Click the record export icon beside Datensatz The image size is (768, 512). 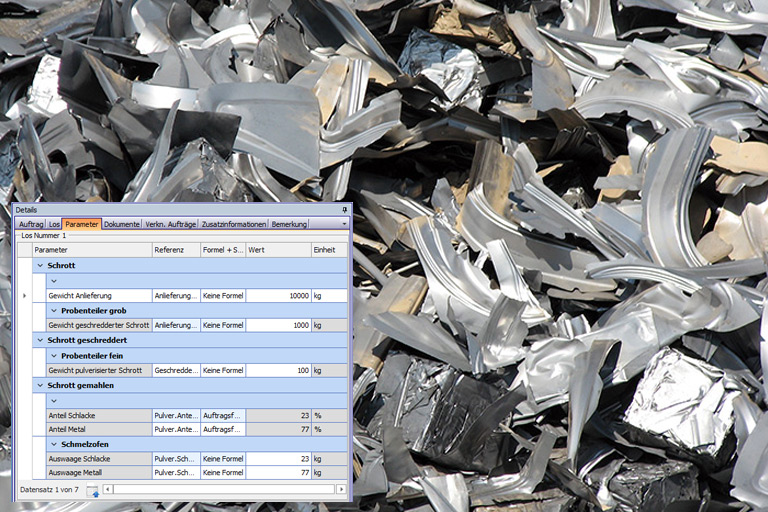[92, 490]
